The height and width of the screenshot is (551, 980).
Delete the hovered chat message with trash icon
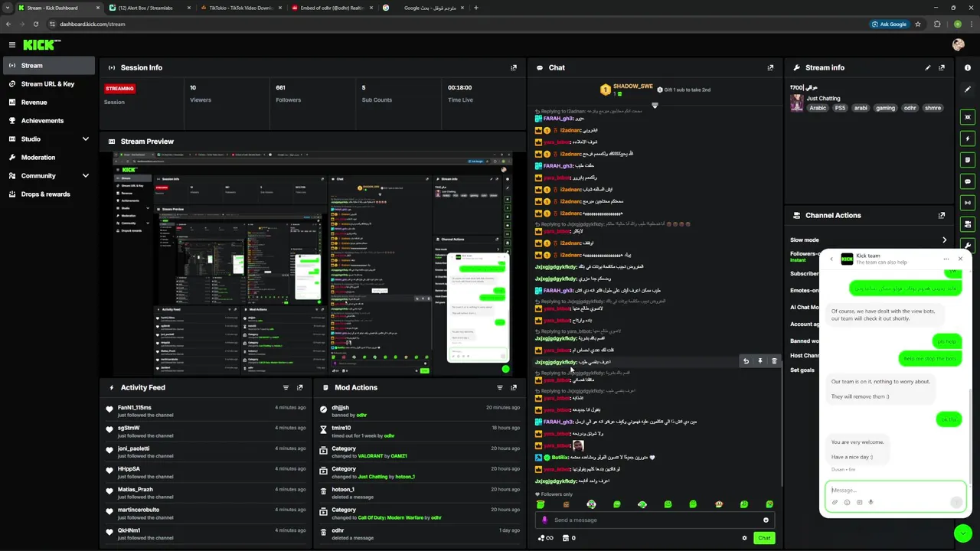pos(774,361)
